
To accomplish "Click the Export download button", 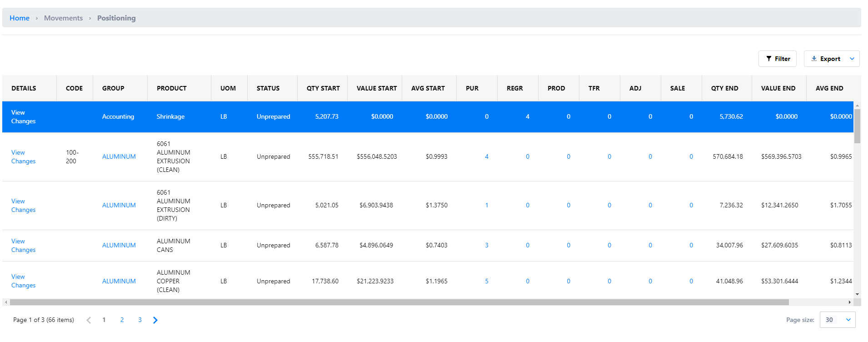I will (825, 59).
